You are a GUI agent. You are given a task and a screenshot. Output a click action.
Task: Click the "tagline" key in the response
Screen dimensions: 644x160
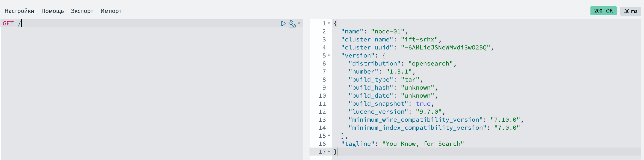358,144
